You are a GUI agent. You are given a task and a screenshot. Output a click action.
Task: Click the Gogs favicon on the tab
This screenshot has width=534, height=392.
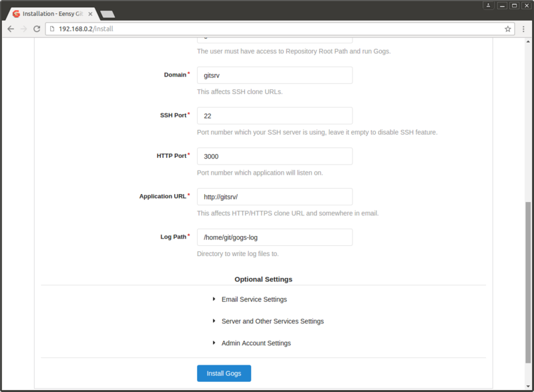[x=16, y=13]
